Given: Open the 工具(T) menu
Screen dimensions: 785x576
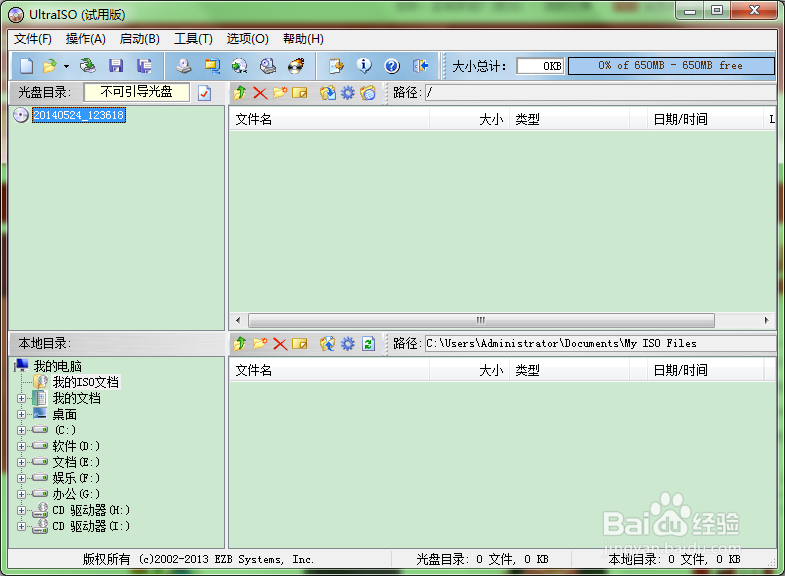Looking at the screenshot, I should click(193, 39).
